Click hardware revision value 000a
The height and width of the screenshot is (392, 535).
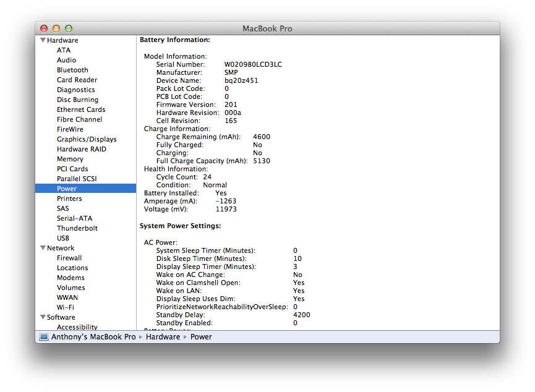click(233, 113)
